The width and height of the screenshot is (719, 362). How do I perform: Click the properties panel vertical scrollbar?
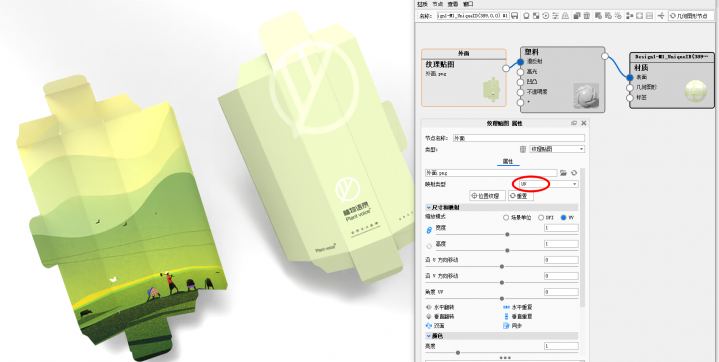(x=583, y=237)
